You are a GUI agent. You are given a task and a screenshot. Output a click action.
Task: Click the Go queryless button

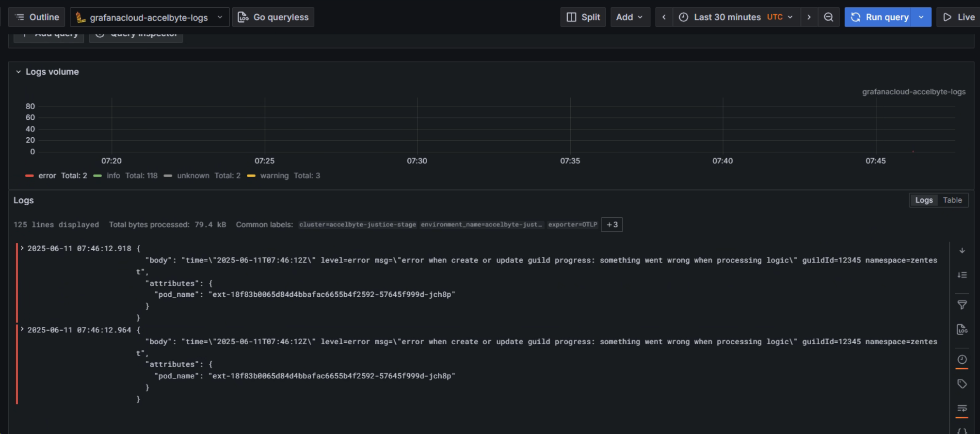[x=273, y=17]
